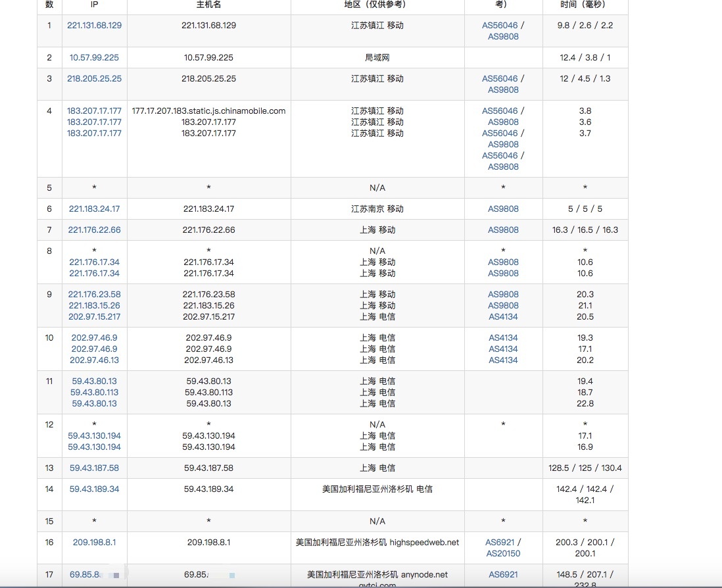The width and height of the screenshot is (722, 588).
Task: Click the chinamobile.com hostname text in hop 4
Action: tap(208, 110)
